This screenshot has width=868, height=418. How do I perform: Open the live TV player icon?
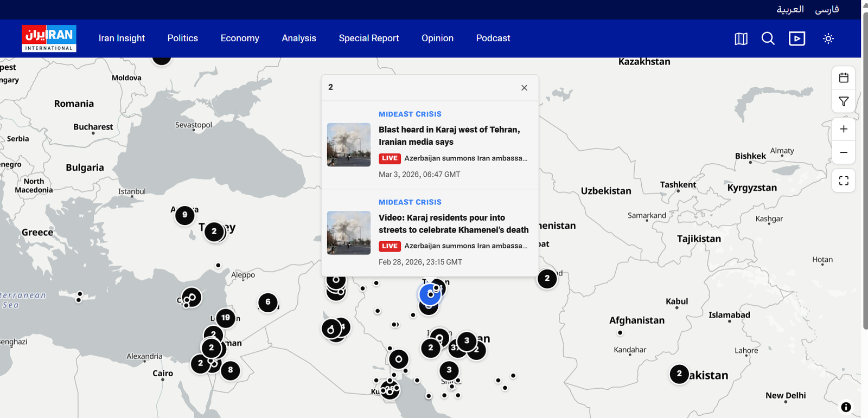tap(796, 38)
